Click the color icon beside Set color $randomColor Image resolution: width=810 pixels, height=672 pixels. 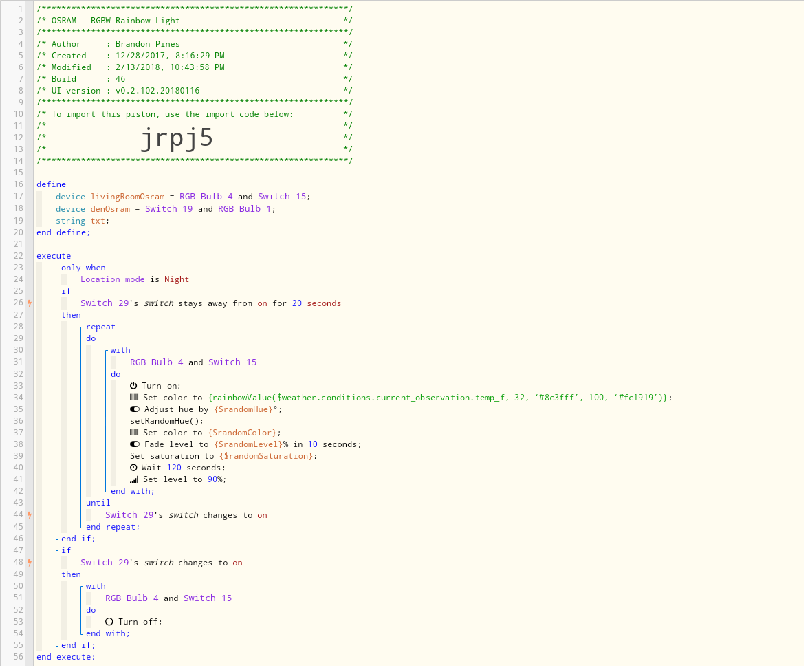tap(134, 433)
